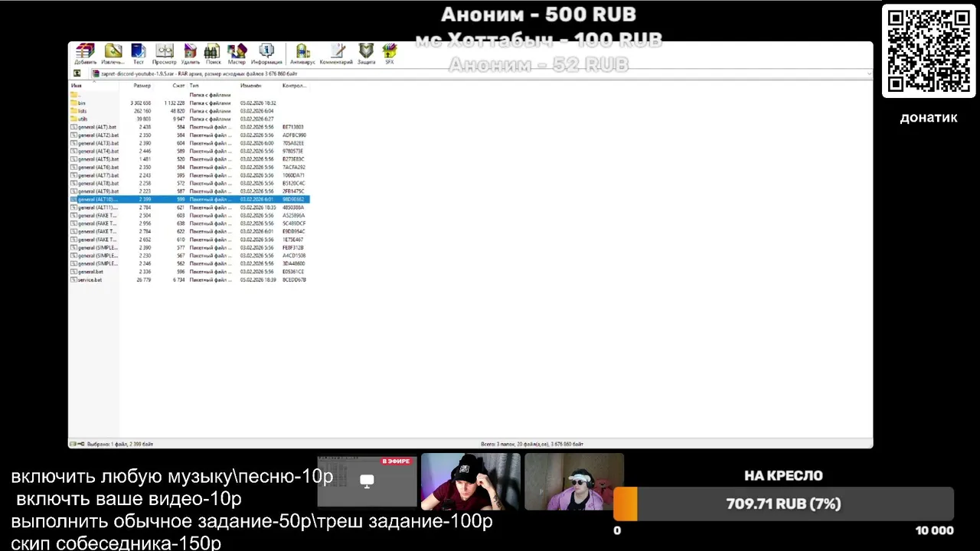
Task: Open the Комментарий (Comment) tool
Action: point(336,52)
